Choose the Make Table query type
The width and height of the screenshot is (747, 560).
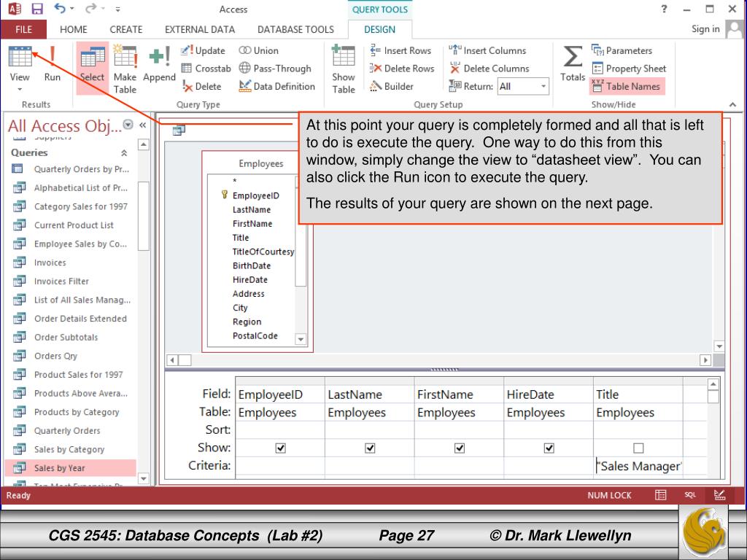pyautogui.click(x=125, y=69)
